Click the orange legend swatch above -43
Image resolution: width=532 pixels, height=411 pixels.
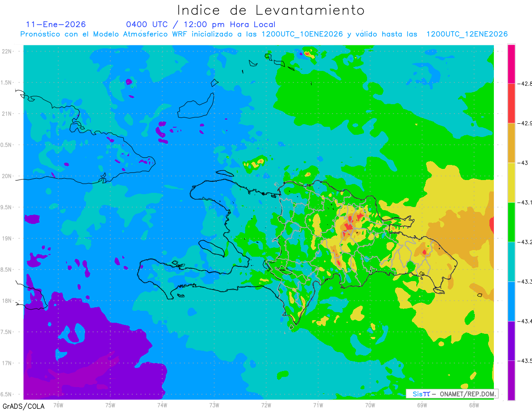click(511, 143)
